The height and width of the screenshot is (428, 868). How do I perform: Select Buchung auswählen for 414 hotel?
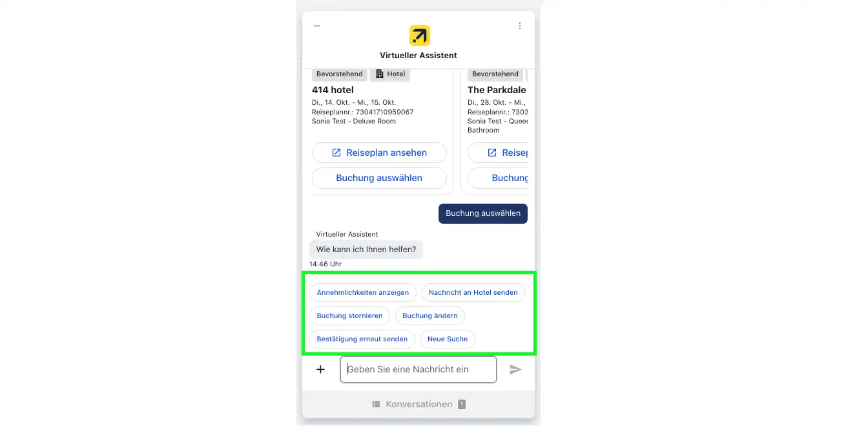[x=379, y=178]
